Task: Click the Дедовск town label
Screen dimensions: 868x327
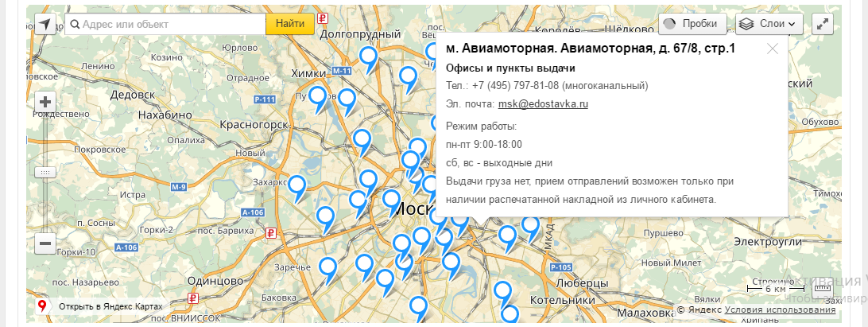Action: coord(133,95)
